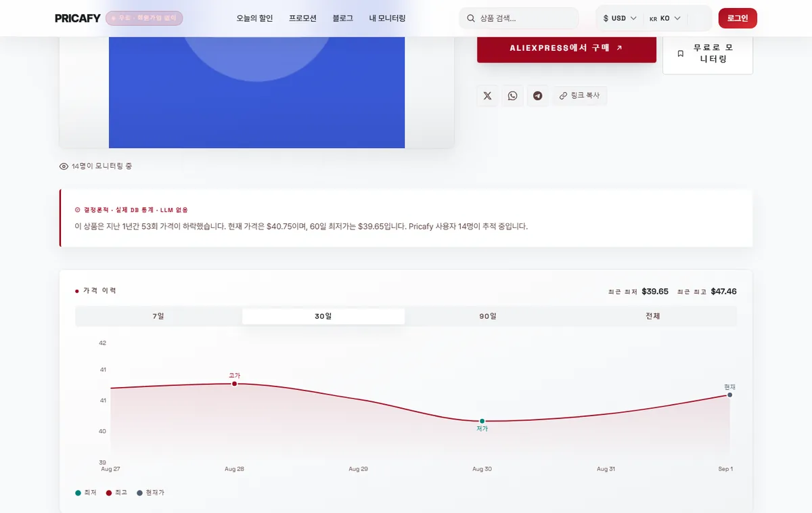This screenshot has width=812, height=513.
Task: Click the recent low value $39.65
Action: [655, 292]
